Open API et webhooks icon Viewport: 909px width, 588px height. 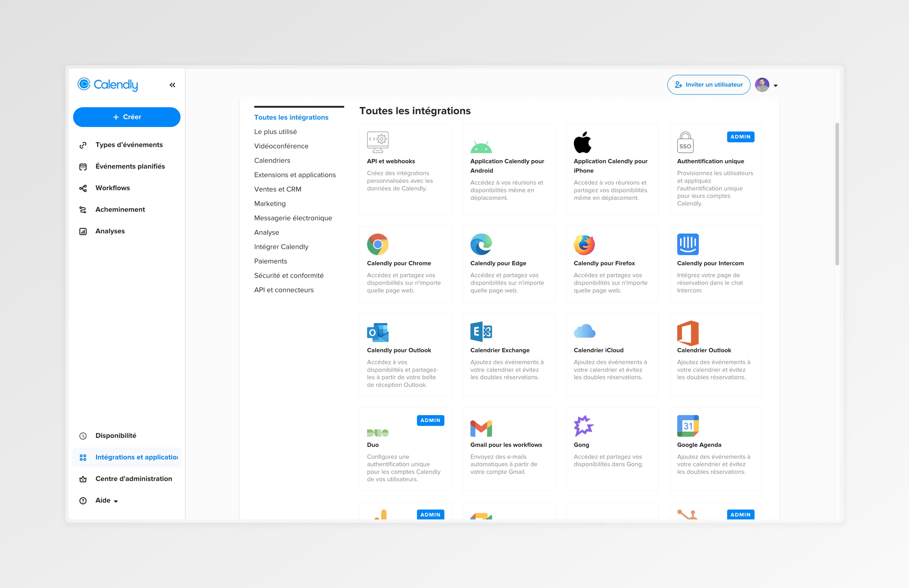(x=378, y=142)
